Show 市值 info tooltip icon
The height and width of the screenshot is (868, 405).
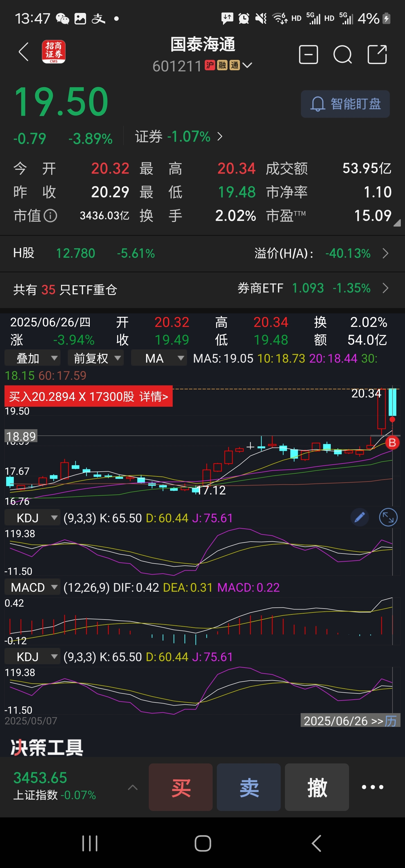click(x=51, y=216)
